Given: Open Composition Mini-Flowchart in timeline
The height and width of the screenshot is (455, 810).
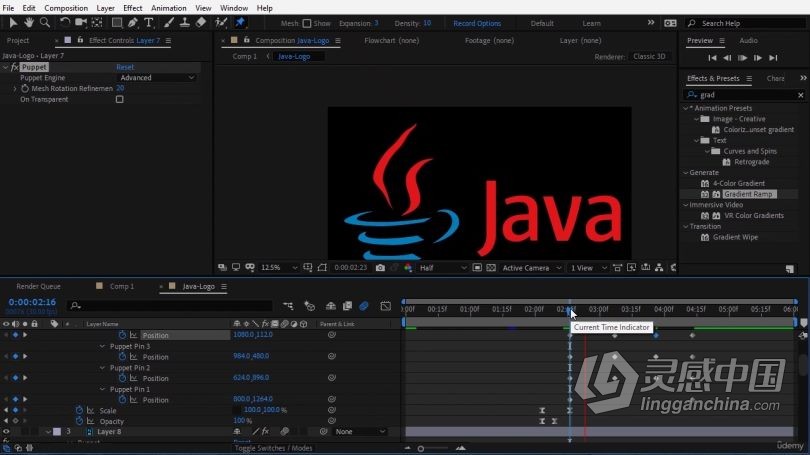Looking at the screenshot, I should [x=288, y=306].
